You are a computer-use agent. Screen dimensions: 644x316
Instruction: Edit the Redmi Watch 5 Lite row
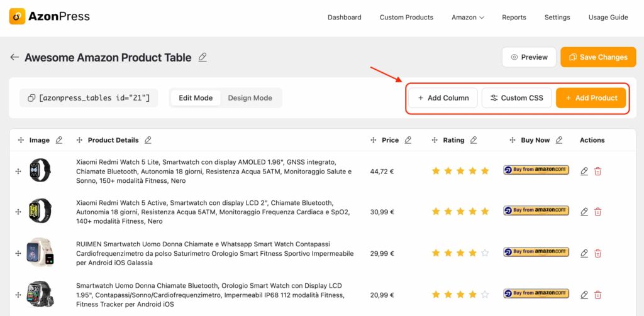coord(584,171)
